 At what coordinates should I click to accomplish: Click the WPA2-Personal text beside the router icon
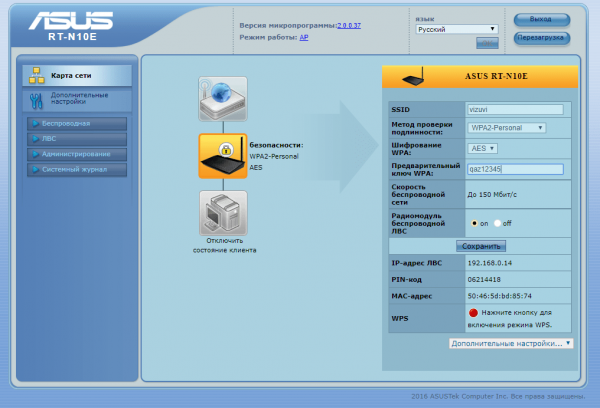(274, 156)
